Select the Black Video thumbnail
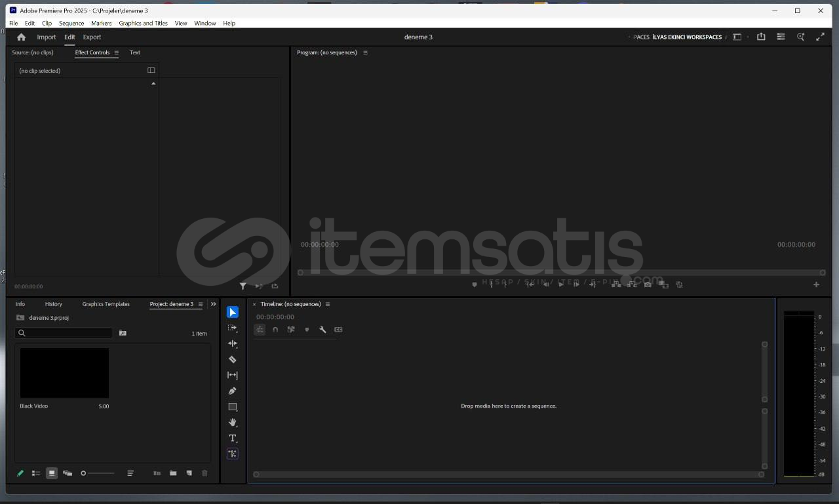 (x=64, y=373)
